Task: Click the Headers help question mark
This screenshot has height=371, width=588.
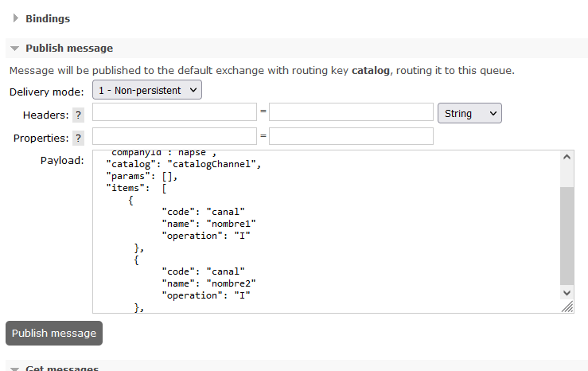Action: [78, 115]
